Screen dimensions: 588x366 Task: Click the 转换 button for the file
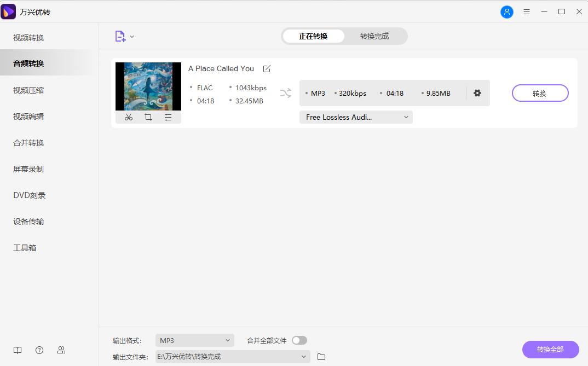pyautogui.click(x=540, y=93)
